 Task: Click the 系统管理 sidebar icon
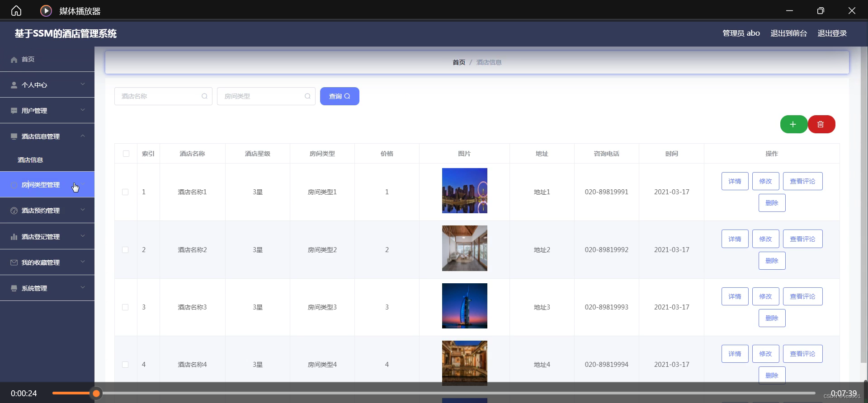14,288
